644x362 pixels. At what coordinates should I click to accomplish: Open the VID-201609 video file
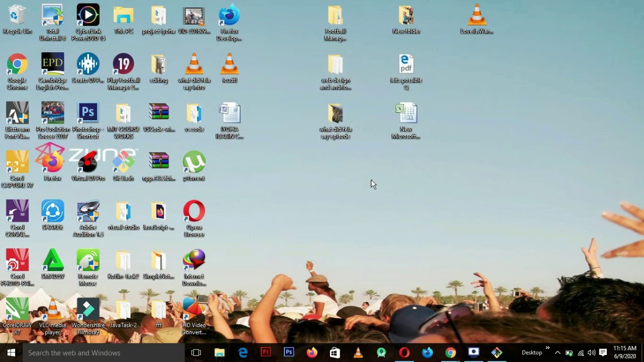click(194, 20)
